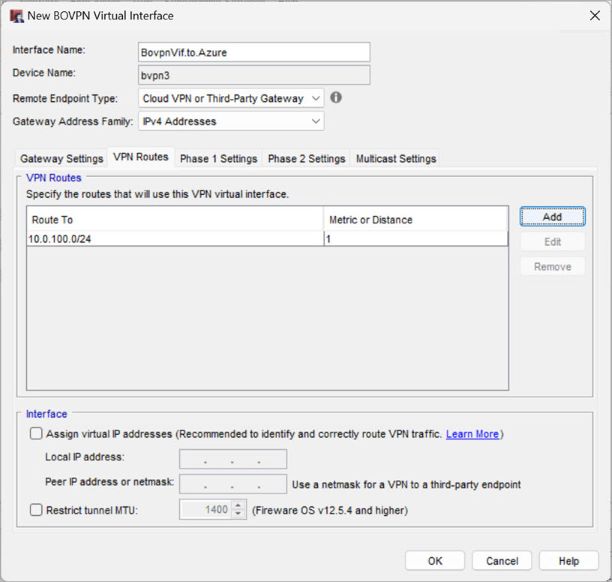Click the tunnel MTU value field 1400

click(x=206, y=509)
